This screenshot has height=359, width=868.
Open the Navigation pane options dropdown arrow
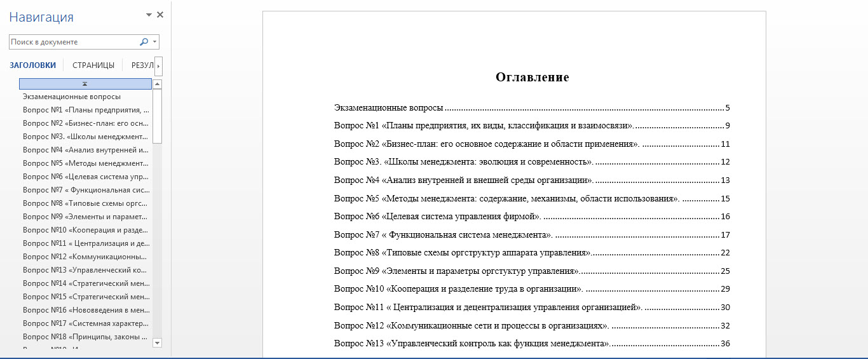149,15
